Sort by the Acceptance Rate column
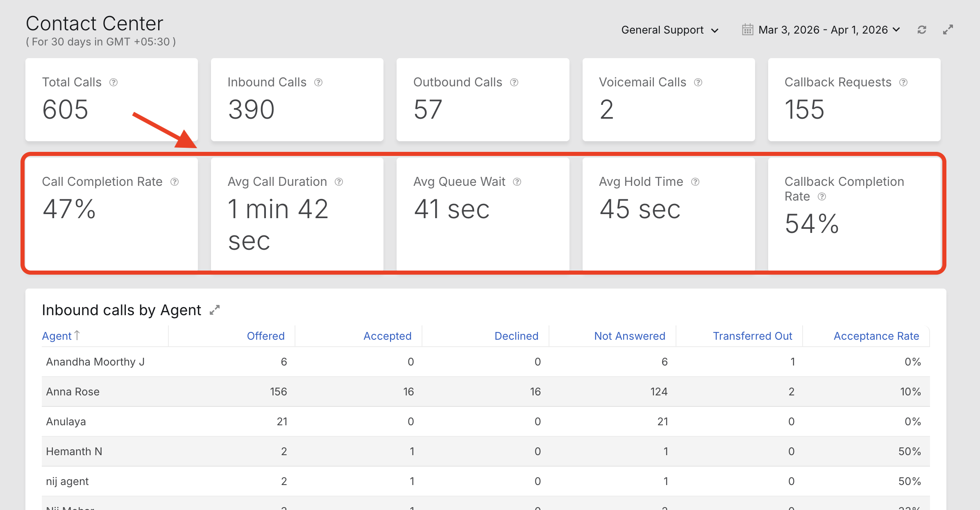Viewport: 980px width, 510px height. tap(876, 336)
